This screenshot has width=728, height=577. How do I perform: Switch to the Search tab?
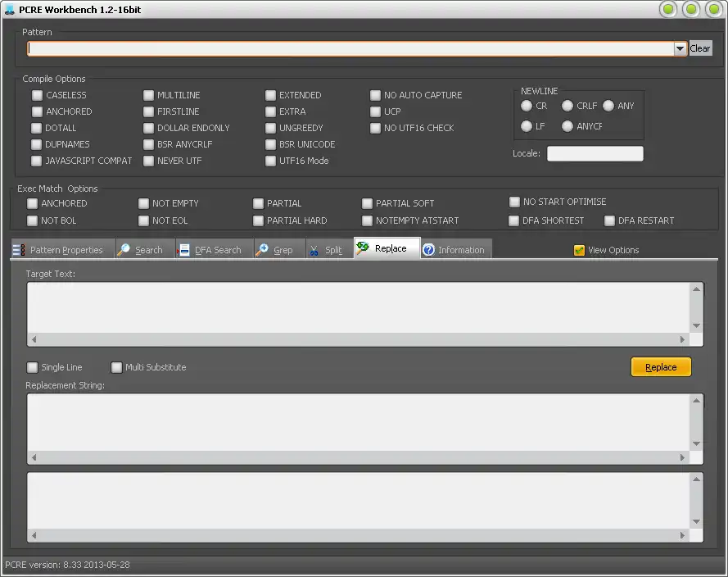145,249
